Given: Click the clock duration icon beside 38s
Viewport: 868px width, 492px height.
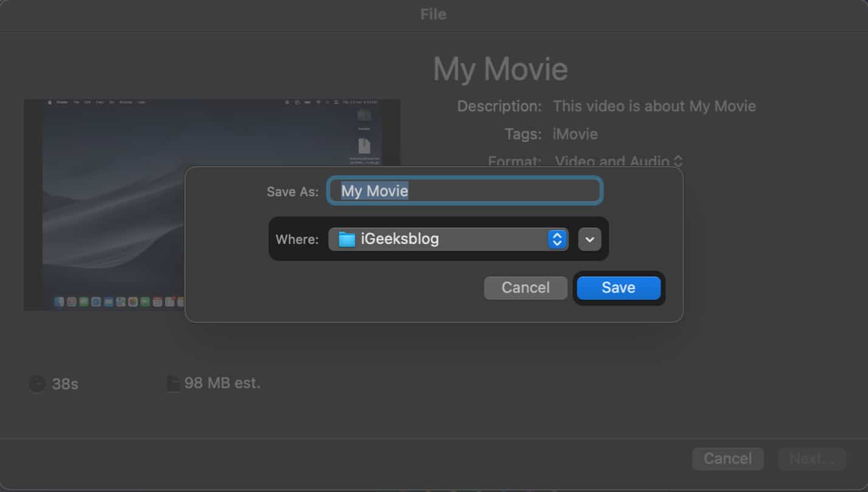Looking at the screenshot, I should click(37, 384).
